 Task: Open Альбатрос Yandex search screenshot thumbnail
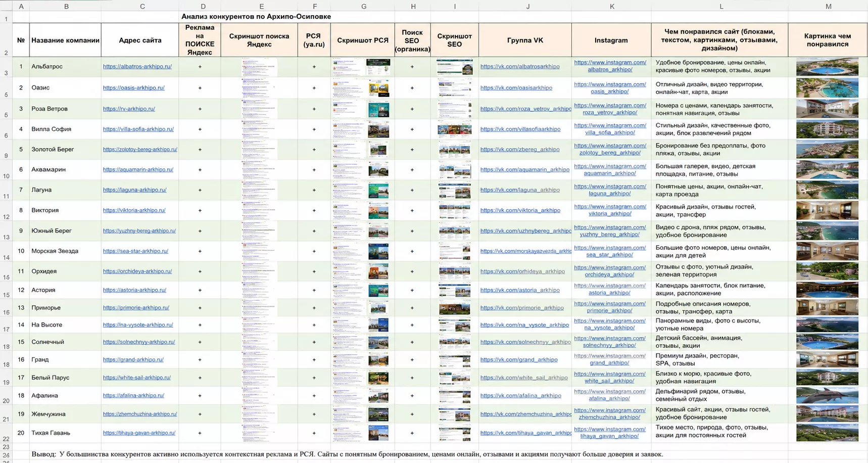pyautogui.click(x=259, y=67)
